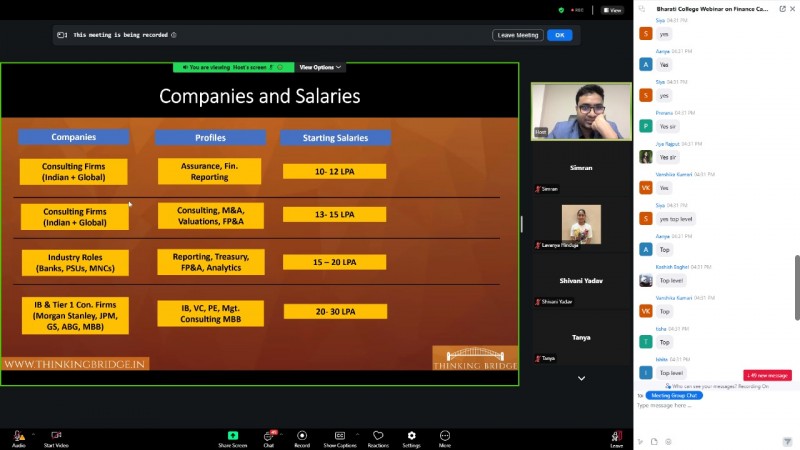Expand the caret beside Show Captions
800x450 pixels.
(x=357, y=435)
